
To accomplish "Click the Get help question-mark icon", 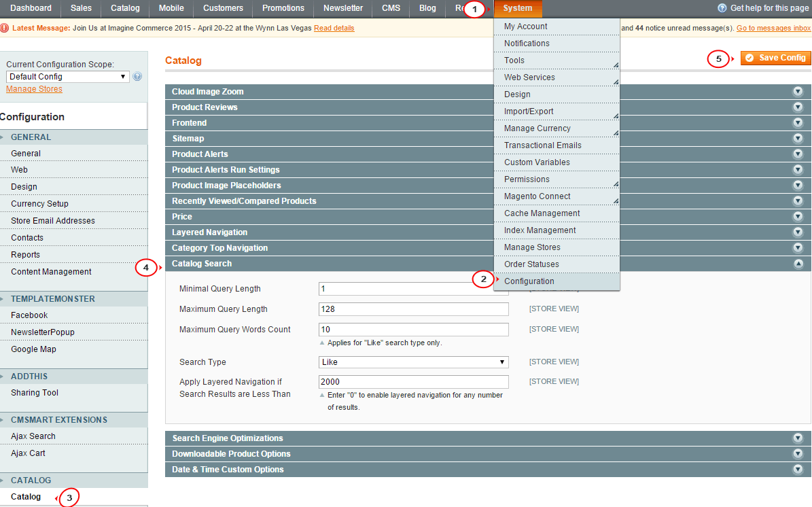I will 722,8.
